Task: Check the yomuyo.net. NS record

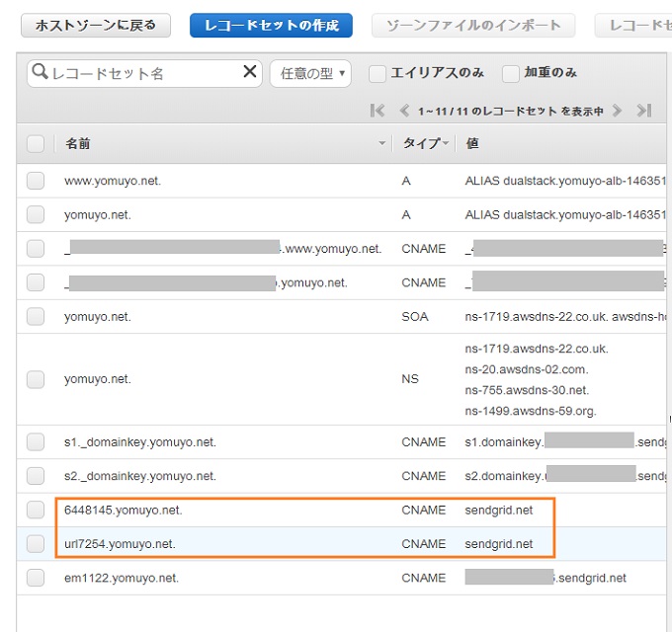Action: [36, 379]
